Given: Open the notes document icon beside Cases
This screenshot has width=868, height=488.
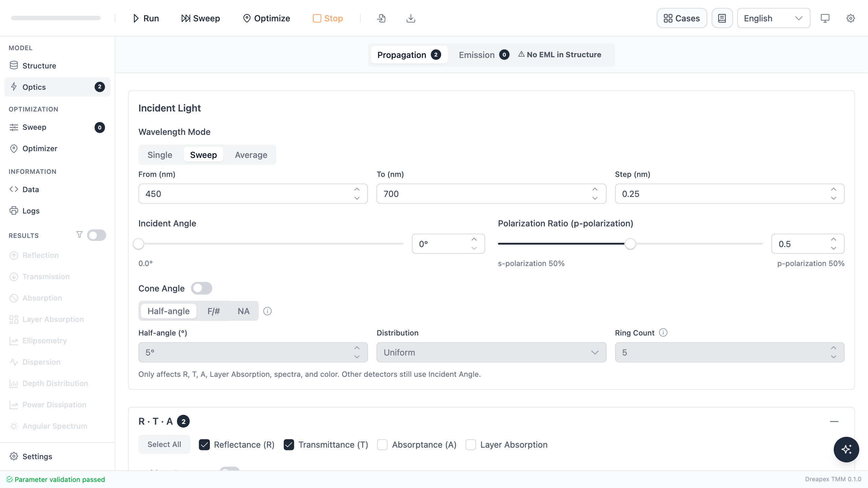Looking at the screenshot, I should tap(722, 18).
